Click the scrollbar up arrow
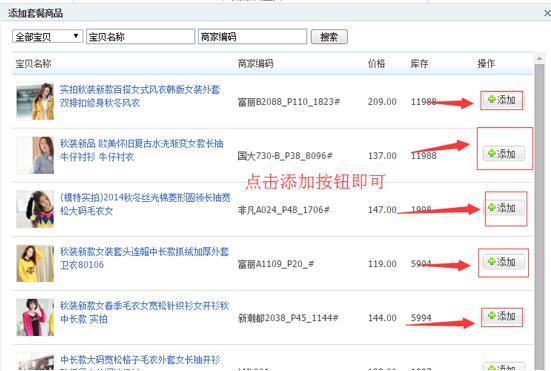Viewport: 551px width, 371px height. click(x=539, y=58)
